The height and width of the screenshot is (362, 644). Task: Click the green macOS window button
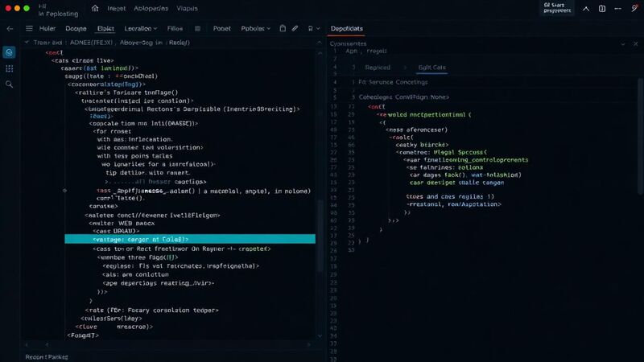click(x=27, y=8)
